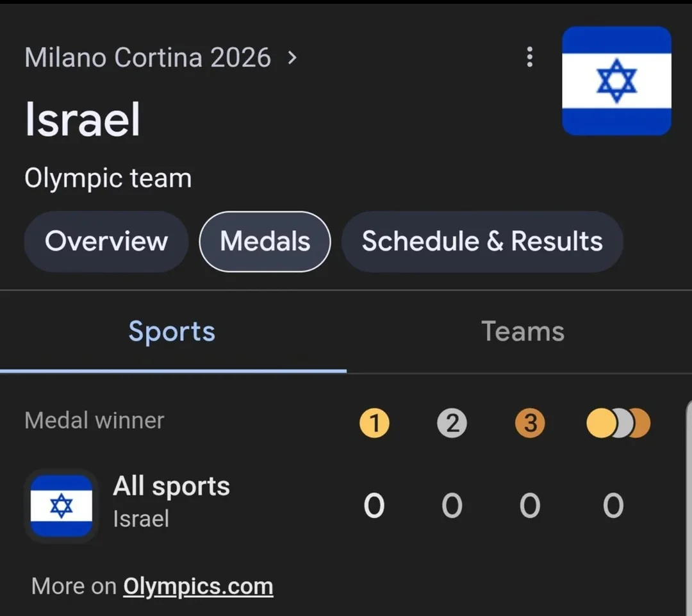The image size is (692, 616).
Task: Click the Israel heading title
Action: tap(83, 120)
